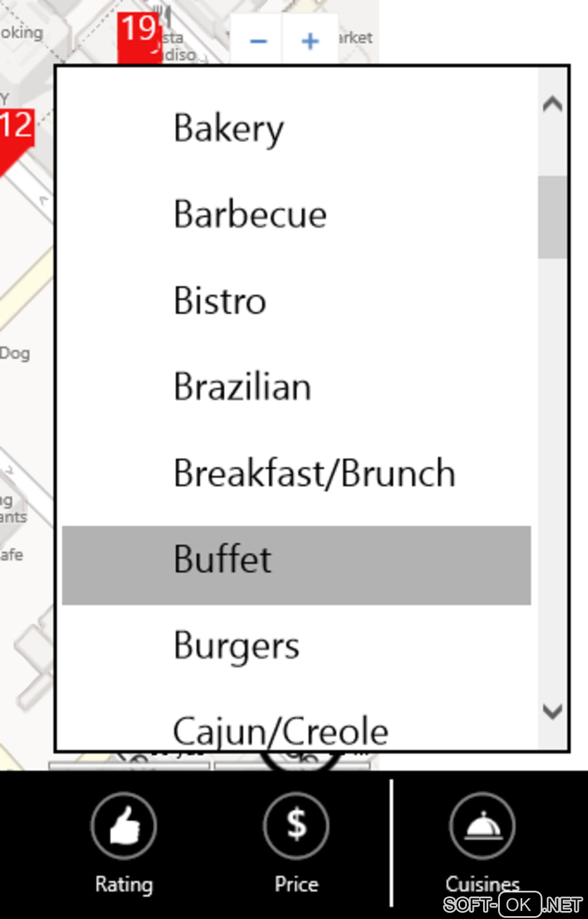Image resolution: width=588 pixels, height=919 pixels.
Task: Zoom in the map with plus
Action: pyautogui.click(x=310, y=41)
